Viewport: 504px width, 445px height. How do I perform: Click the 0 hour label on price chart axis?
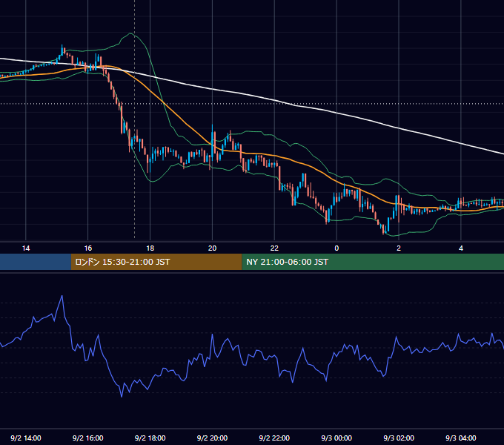[x=336, y=248]
